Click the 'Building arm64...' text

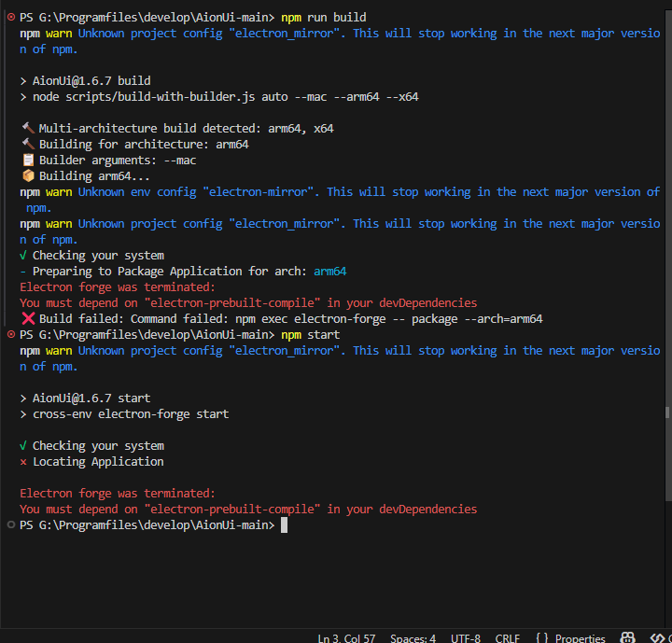click(94, 175)
